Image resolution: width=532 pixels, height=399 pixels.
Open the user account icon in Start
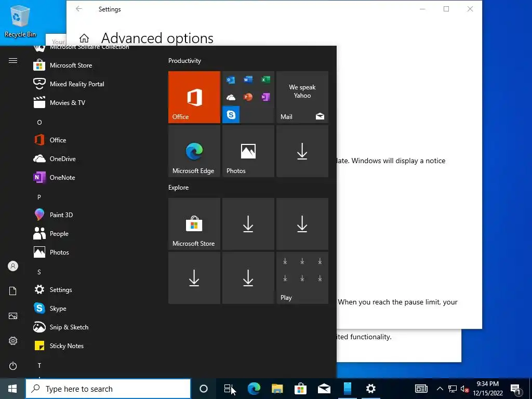13,266
